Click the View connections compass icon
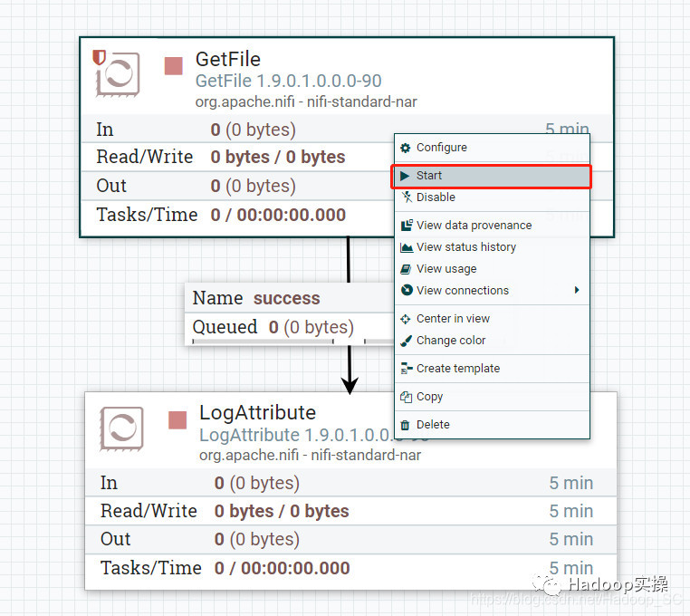The image size is (690, 616). (407, 290)
